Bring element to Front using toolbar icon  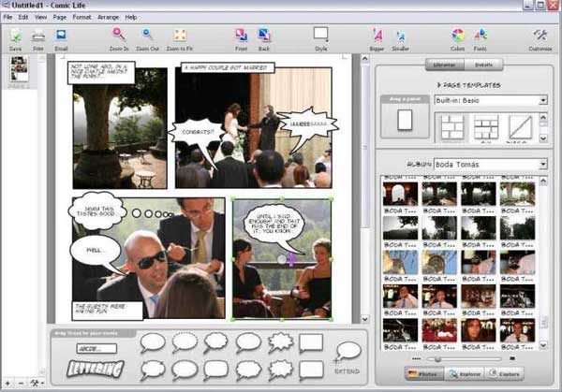coord(242,36)
